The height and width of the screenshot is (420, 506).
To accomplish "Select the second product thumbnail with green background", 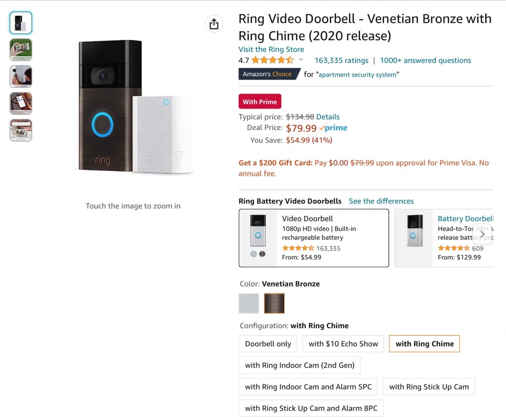I will pyautogui.click(x=21, y=49).
